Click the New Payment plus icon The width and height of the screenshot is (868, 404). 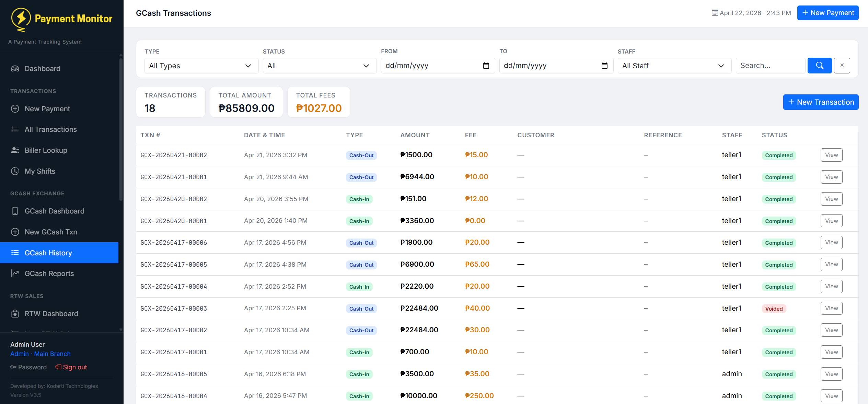(15, 108)
